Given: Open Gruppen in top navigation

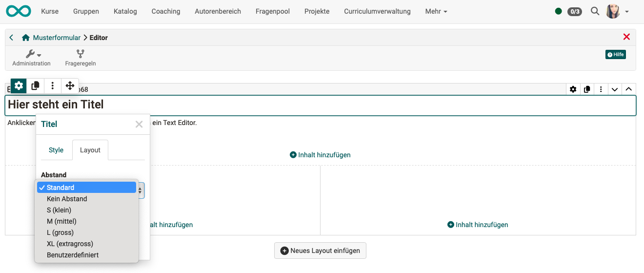Looking at the screenshot, I should 86,11.
